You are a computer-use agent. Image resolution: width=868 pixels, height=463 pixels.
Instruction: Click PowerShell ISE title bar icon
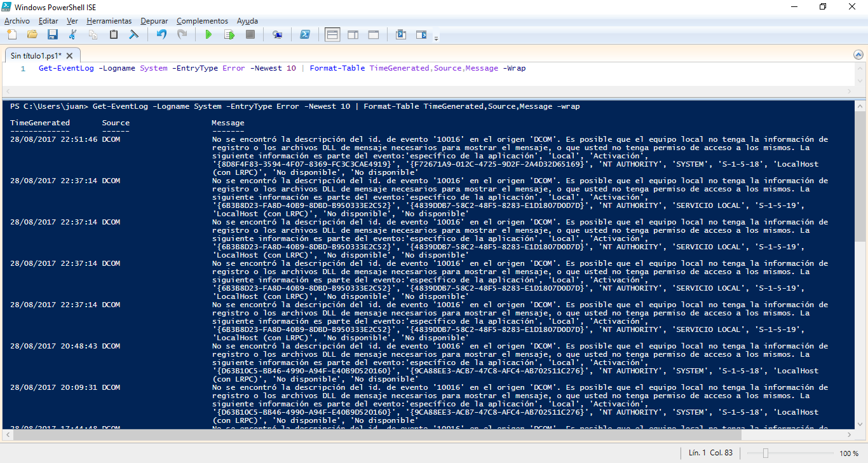point(7,7)
